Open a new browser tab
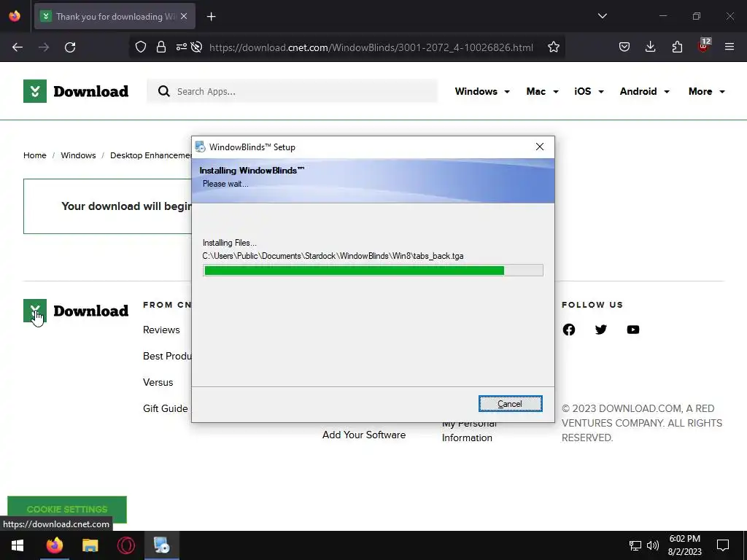Screen dimensions: 747x560 [212, 17]
